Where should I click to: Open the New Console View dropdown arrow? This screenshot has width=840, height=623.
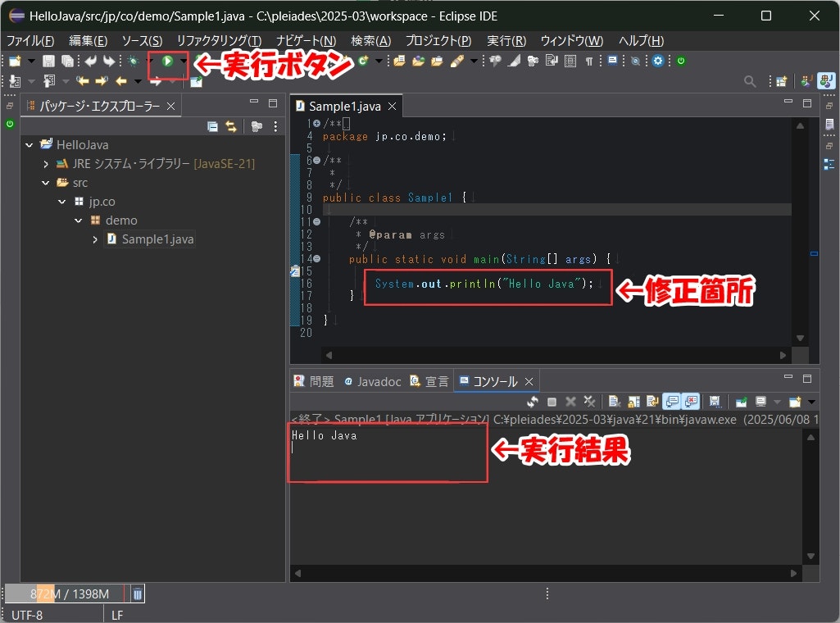pos(811,402)
